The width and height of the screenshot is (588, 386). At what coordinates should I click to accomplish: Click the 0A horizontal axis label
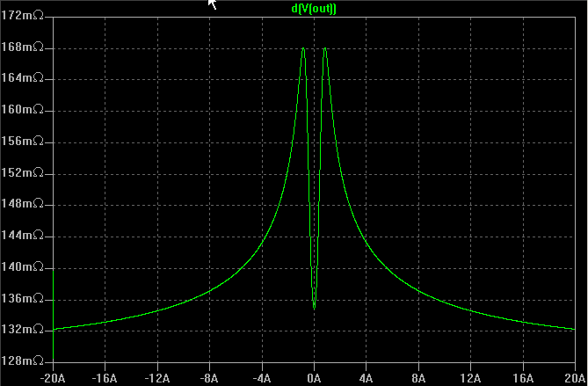tap(315, 378)
